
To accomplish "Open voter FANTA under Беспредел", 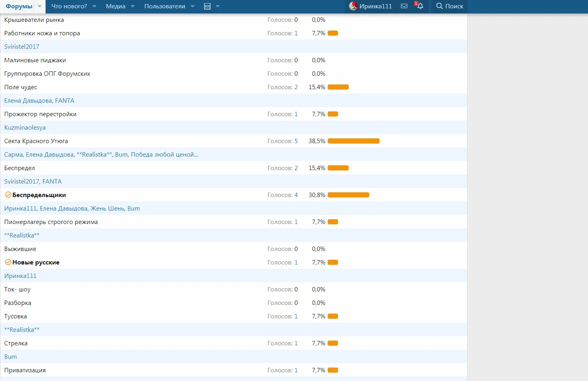I will [52, 182].
